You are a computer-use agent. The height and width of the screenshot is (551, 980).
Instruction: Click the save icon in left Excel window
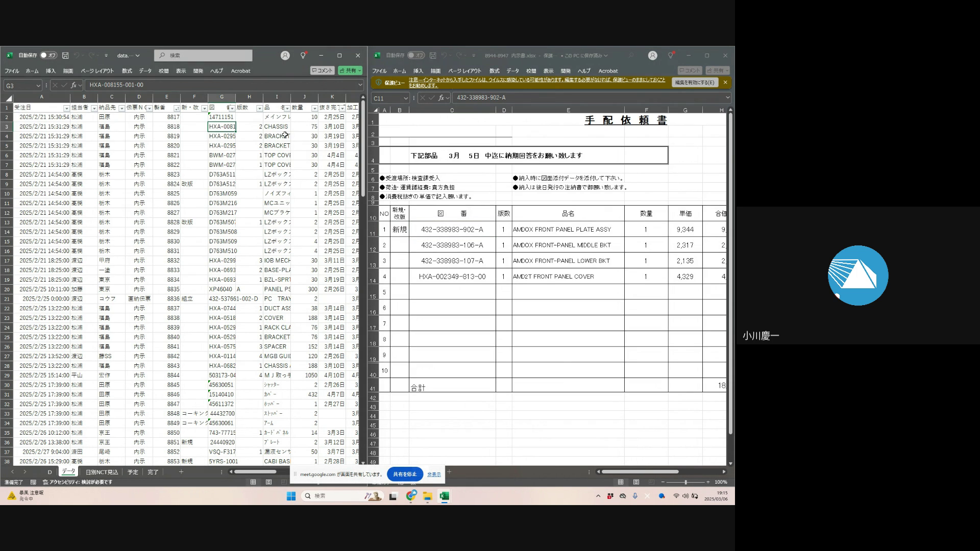point(65,55)
